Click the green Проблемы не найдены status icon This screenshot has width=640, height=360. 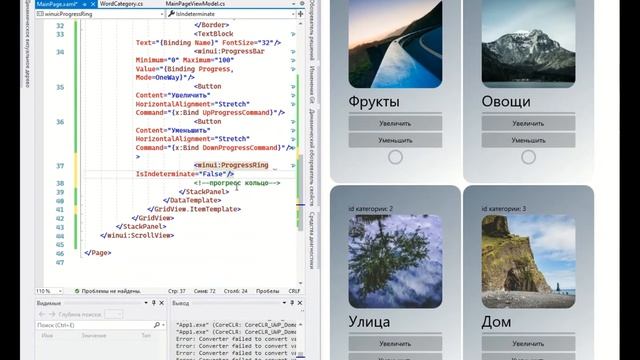(x=77, y=291)
